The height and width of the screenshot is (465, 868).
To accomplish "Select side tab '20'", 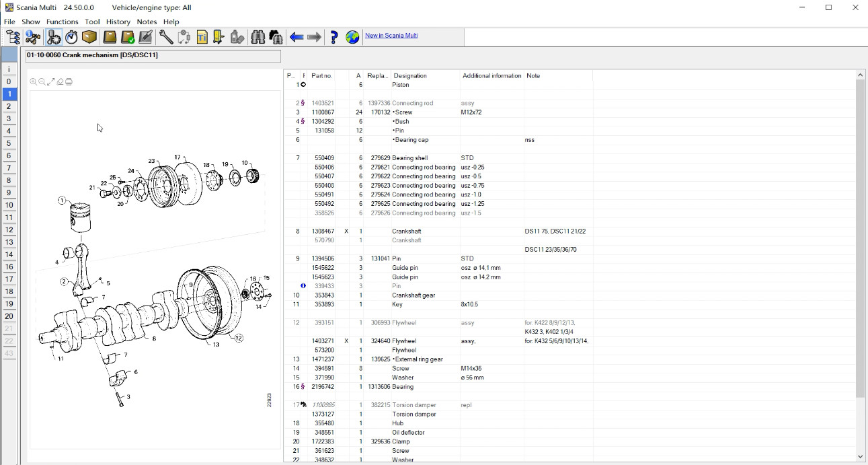I will click(x=9, y=316).
